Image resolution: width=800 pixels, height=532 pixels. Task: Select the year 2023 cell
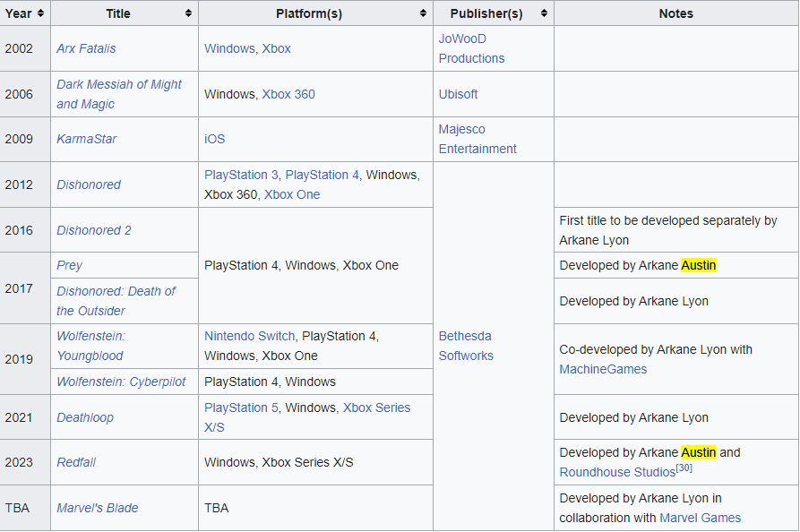click(25, 462)
